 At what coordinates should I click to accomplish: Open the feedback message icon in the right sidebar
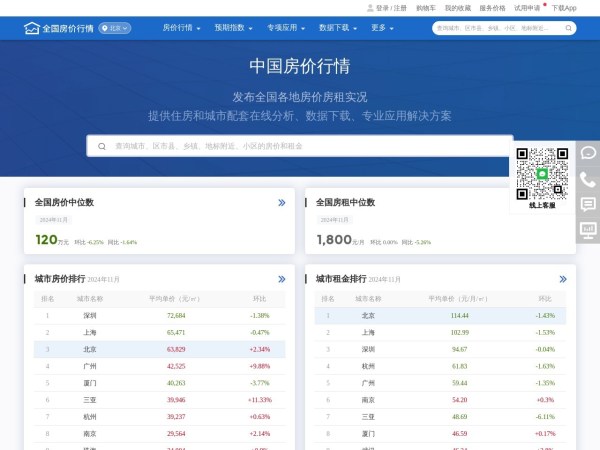tap(588, 204)
